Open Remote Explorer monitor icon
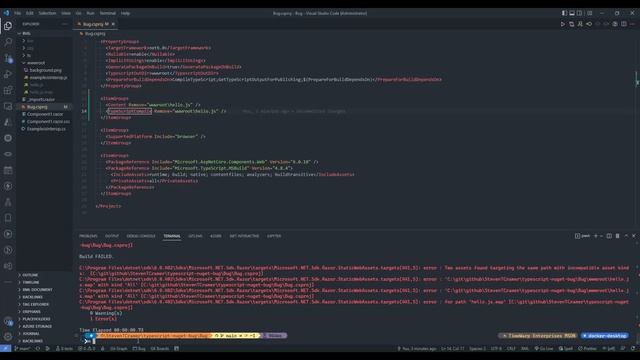 [8, 106]
